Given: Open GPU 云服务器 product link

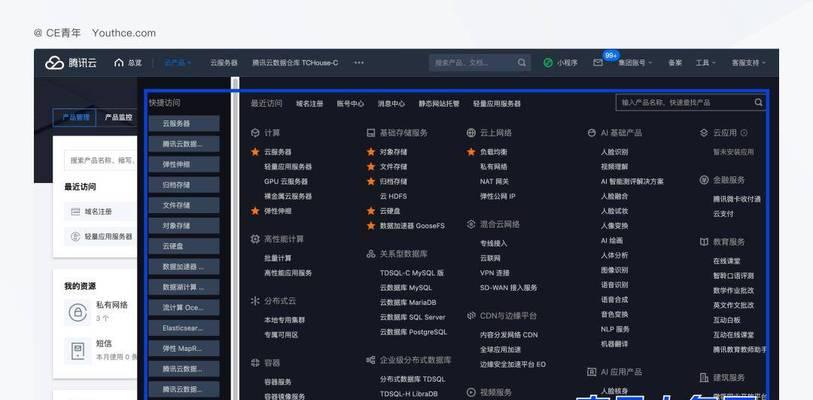Looking at the screenshot, I should coord(286,182).
